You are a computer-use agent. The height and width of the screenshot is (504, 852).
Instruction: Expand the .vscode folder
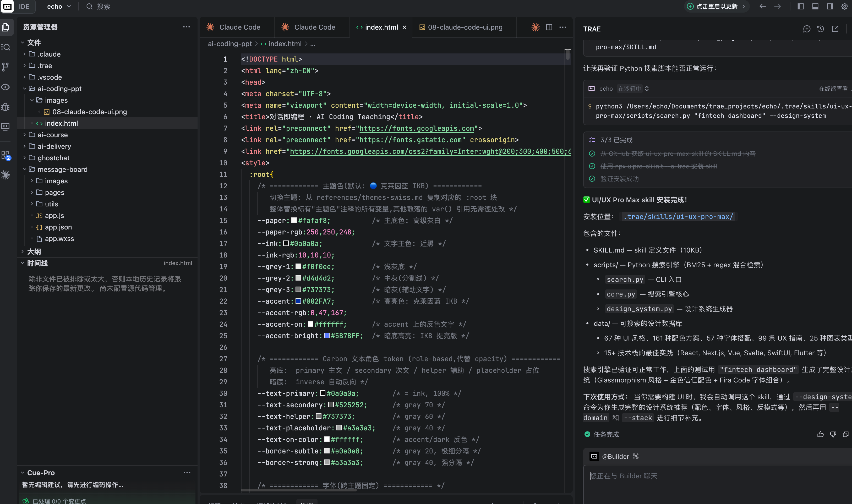click(x=24, y=77)
